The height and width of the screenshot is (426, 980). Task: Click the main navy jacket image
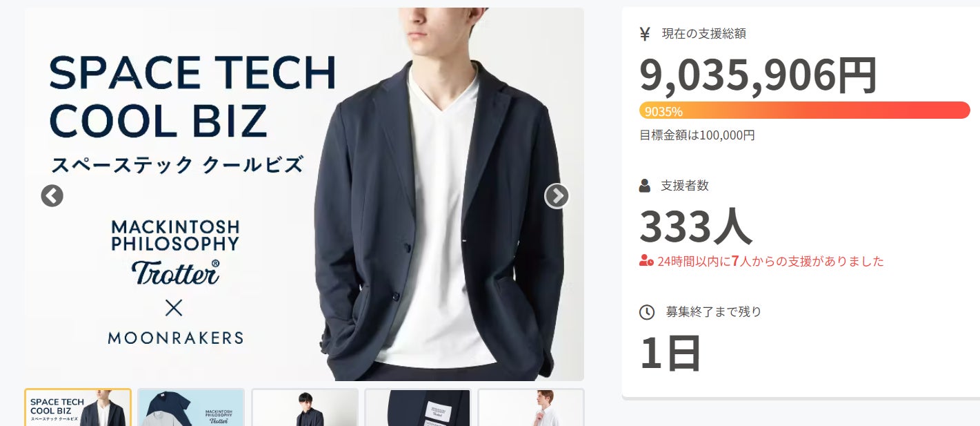[x=304, y=194]
